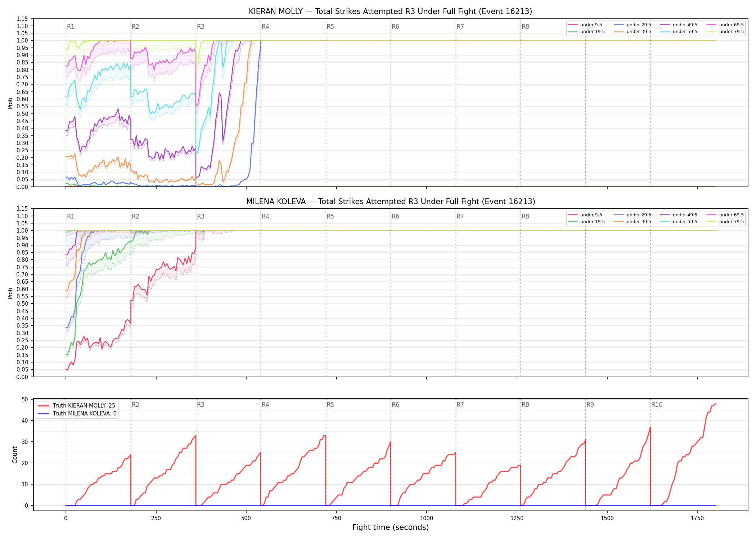Click 'under 59.5' legend entry in top chart

click(679, 32)
